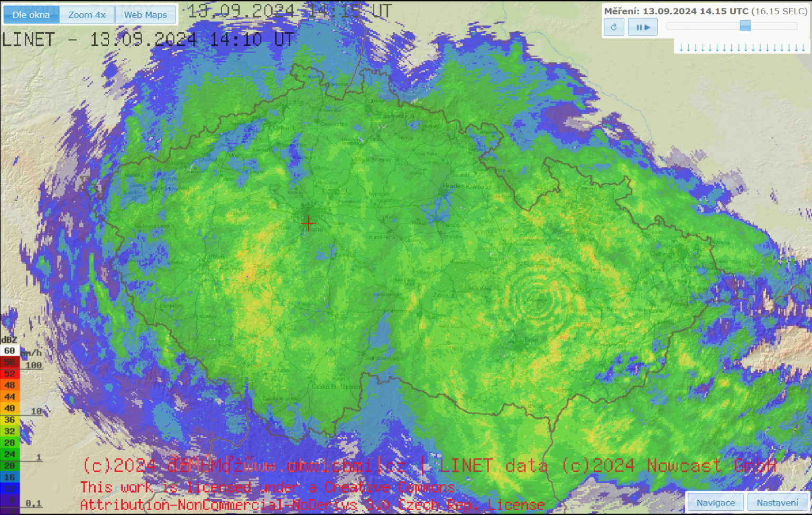812x515 pixels.
Task: Click the 12 dBZ blue legend swatch
Action: coord(10,489)
